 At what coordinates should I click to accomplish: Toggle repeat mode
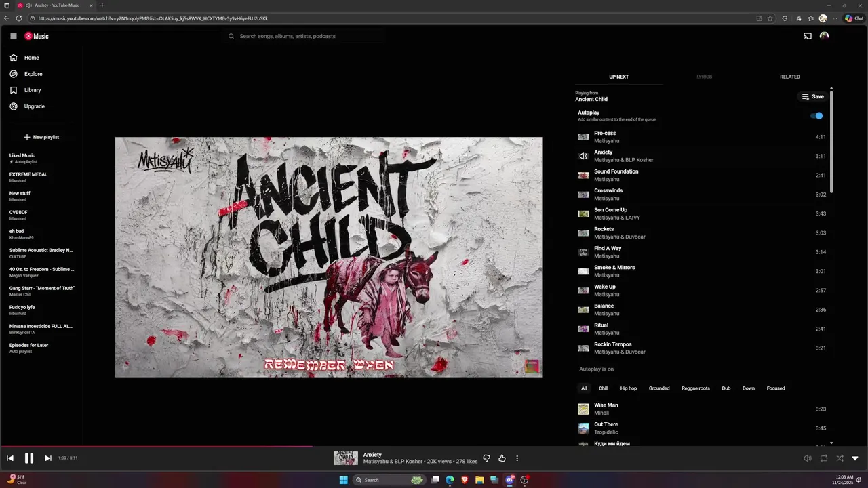point(823,458)
